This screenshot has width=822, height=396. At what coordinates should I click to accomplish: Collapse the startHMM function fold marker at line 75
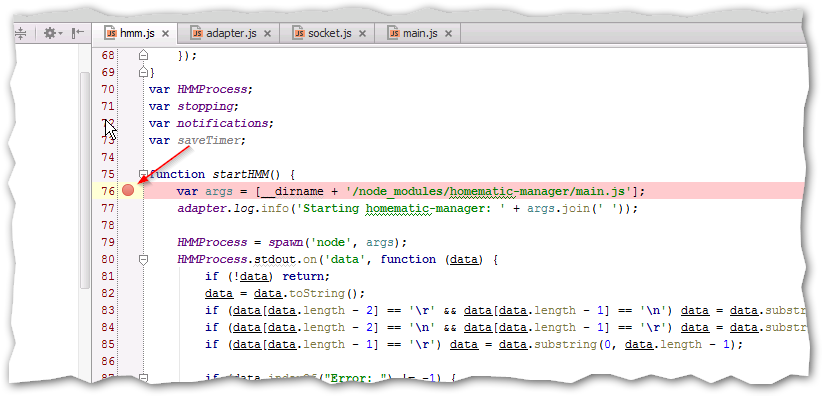point(143,174)
